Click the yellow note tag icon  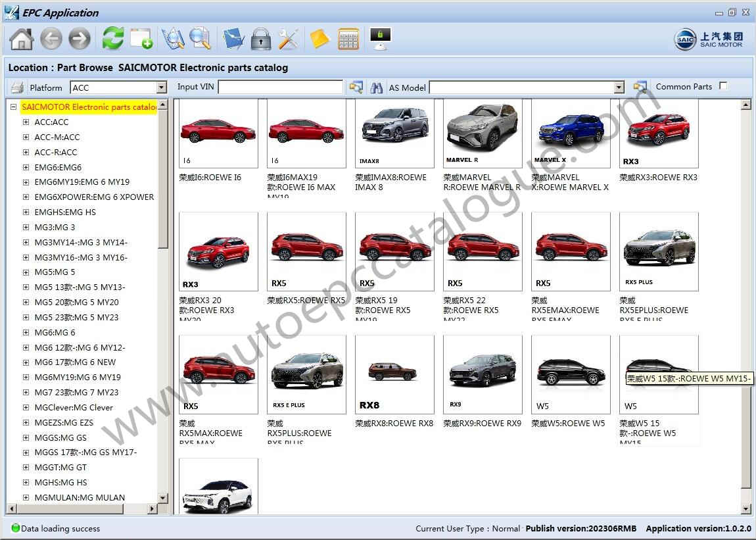[319, 39]
